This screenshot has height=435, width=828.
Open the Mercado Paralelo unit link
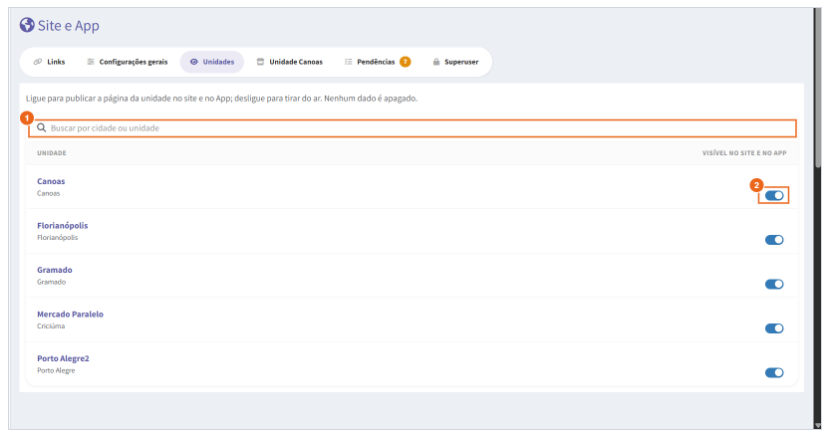[x=70, y=314]
